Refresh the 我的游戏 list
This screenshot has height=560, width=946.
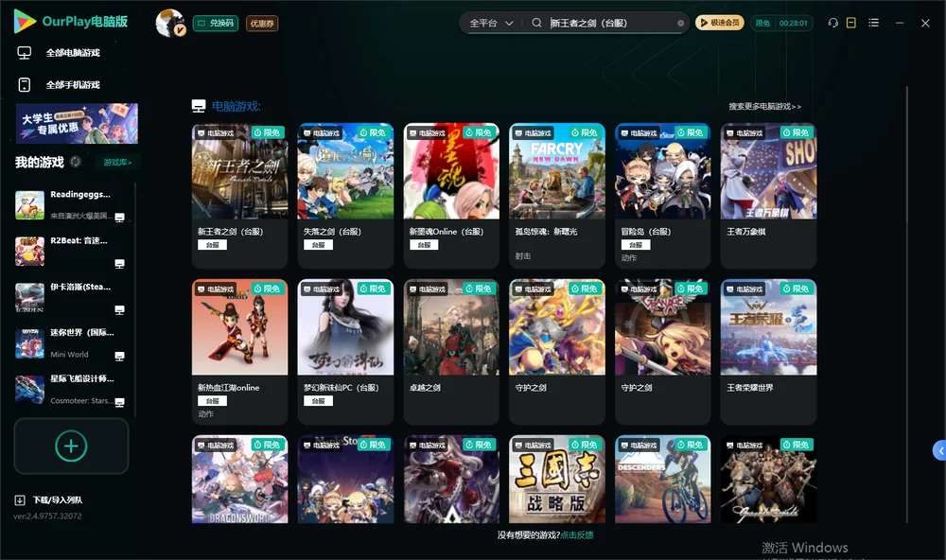click(76, 162)
